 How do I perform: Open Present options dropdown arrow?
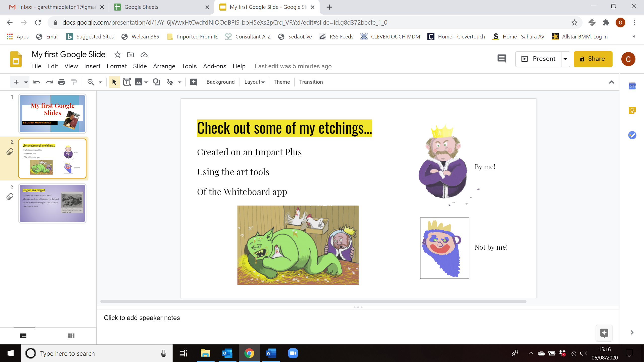tap(565, 59)
